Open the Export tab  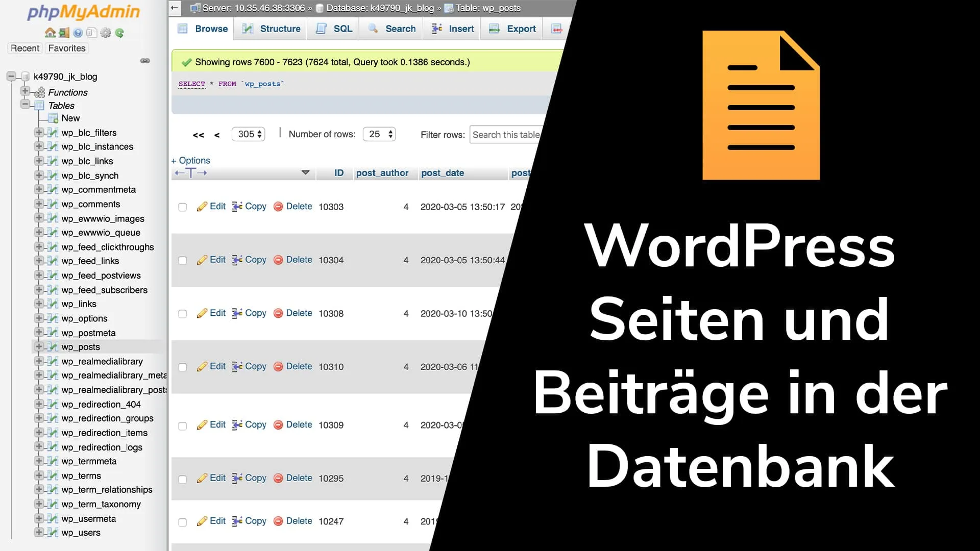tap(512, 29)
